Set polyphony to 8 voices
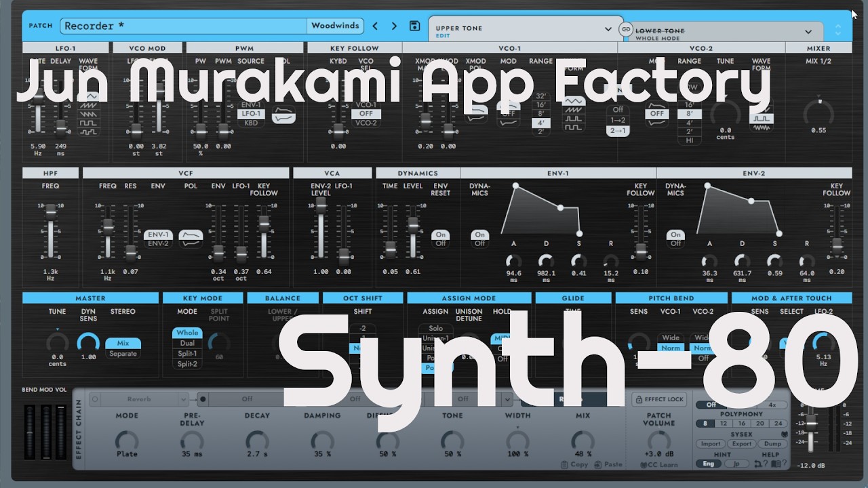Screen dimensions: 868x488 (x=705, y=424)
